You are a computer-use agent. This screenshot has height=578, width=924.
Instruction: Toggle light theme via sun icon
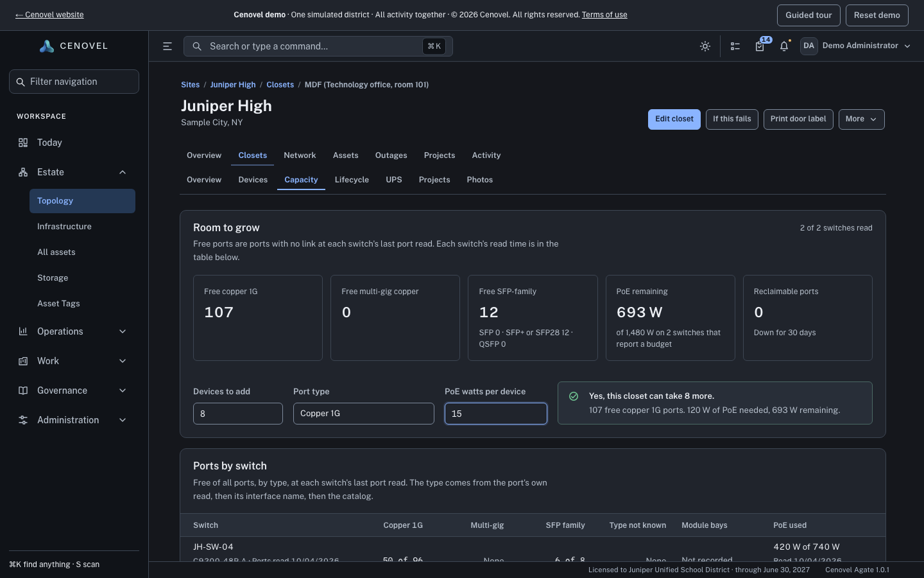[705, 46]
